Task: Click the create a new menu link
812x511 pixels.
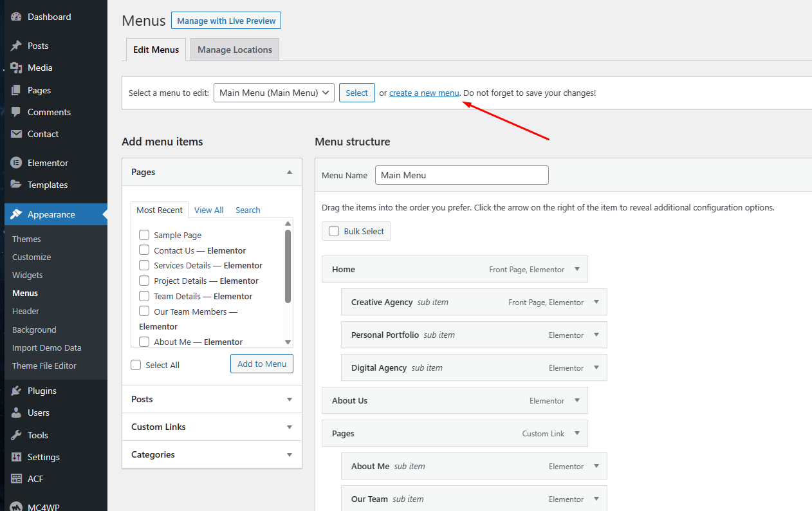Action: tap(424, 93)
